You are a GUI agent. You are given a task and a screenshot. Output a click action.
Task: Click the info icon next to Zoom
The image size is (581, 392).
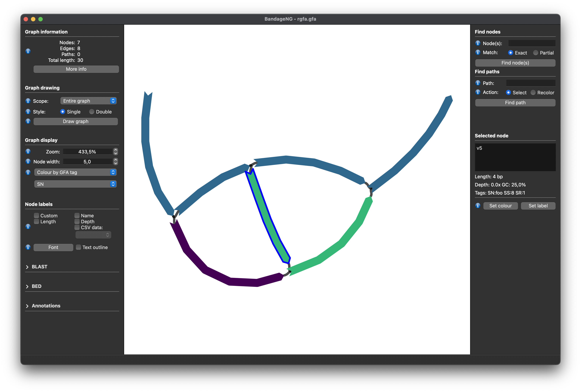tap(28, 151)
